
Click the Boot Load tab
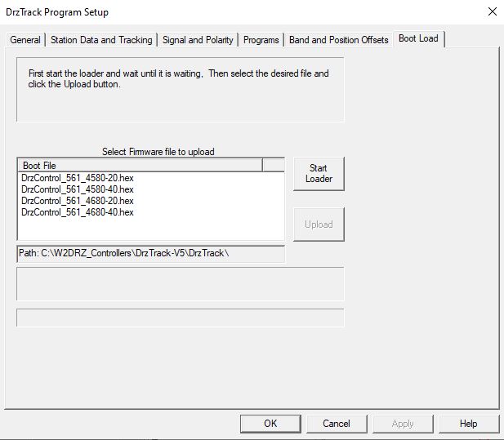click(x=418, y=38)
